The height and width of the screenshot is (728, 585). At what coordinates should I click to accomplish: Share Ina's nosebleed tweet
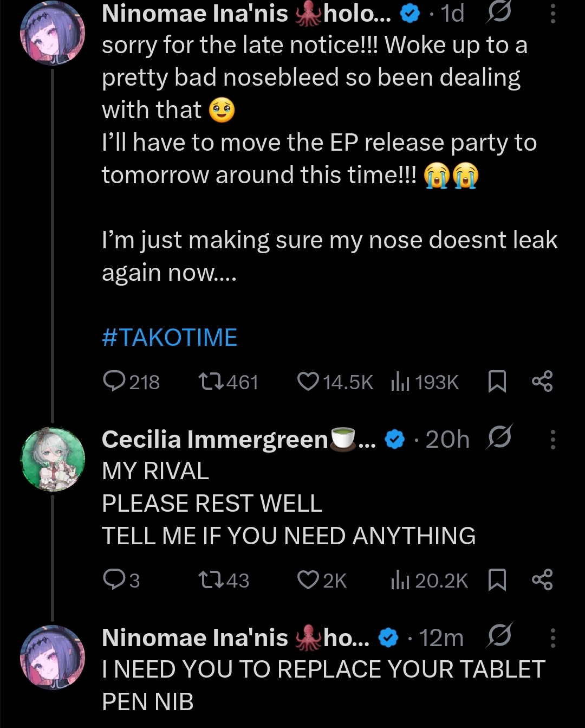click(542, 382)
